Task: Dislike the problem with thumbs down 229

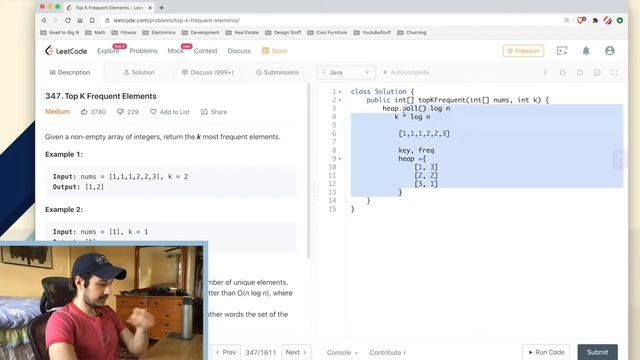Action: click(127, 111)
